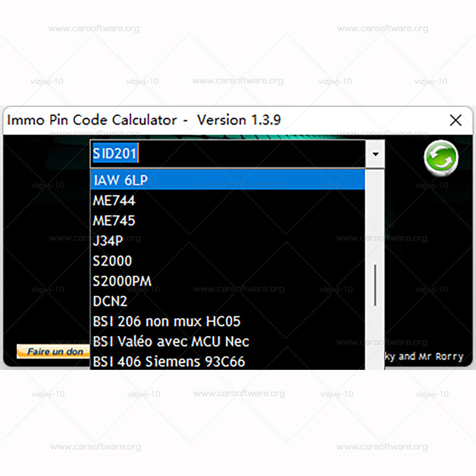Select the S2000 entry
The height and width of the screenshot is (476, 476).
tap(228, 261)
